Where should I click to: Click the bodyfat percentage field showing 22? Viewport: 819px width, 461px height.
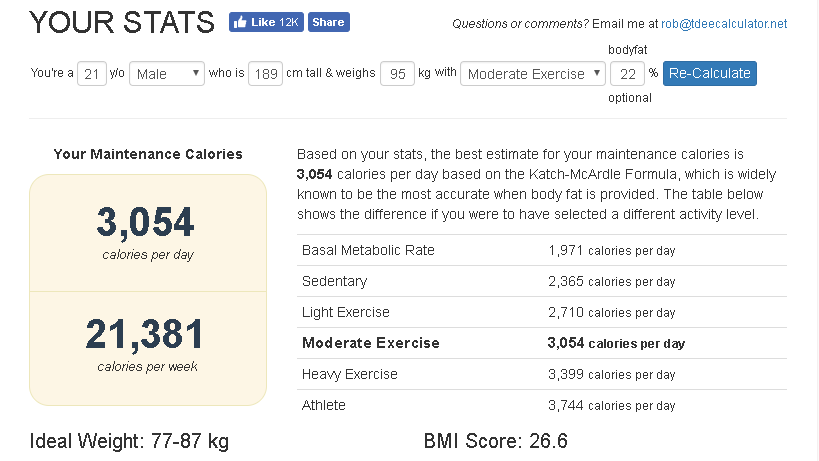pyautogui.click(x=627, y=74)
